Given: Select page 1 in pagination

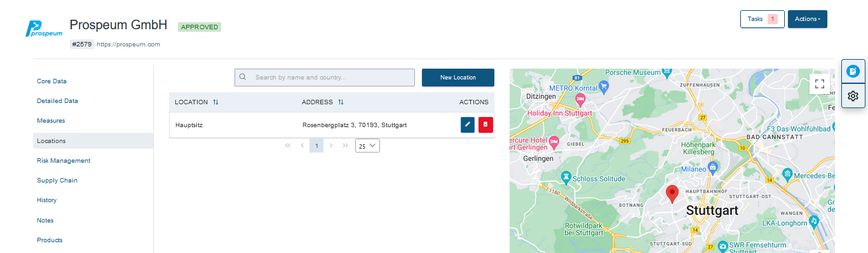Looking at the screenshot, I should click(316, 146).
